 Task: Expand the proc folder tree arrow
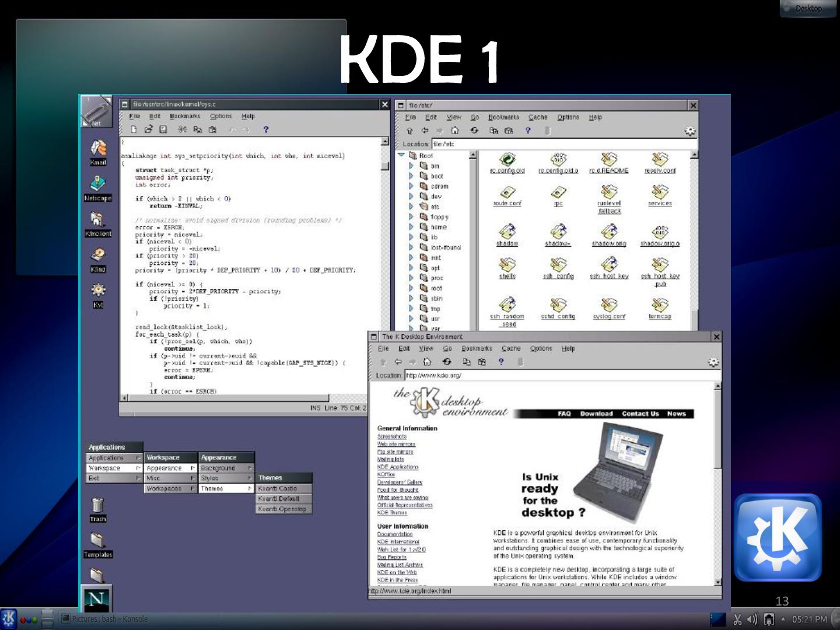tap(411, 278)
